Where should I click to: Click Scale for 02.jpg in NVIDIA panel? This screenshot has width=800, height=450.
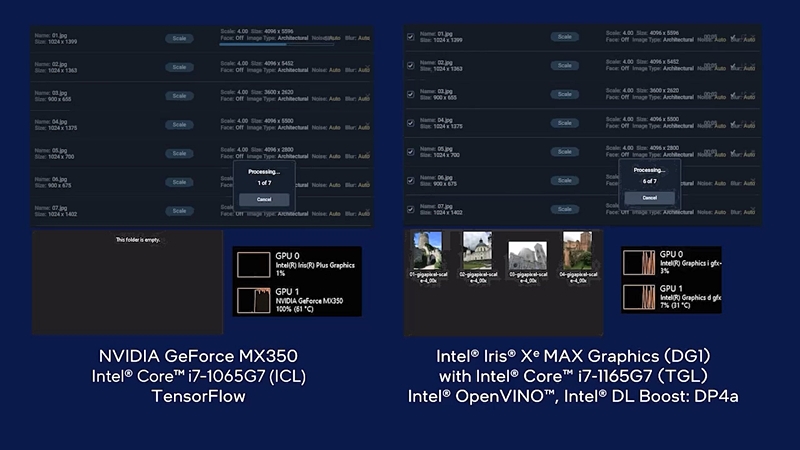tap(179, 67)
